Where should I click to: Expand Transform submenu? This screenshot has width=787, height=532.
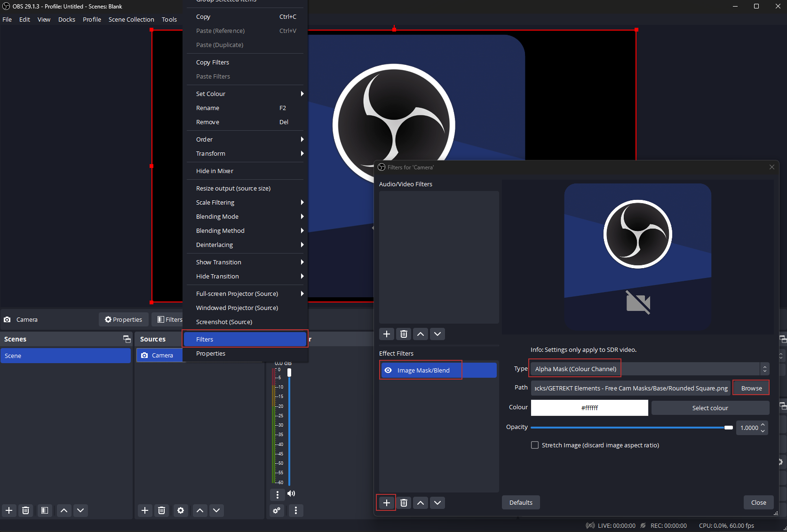coord(246,153)
